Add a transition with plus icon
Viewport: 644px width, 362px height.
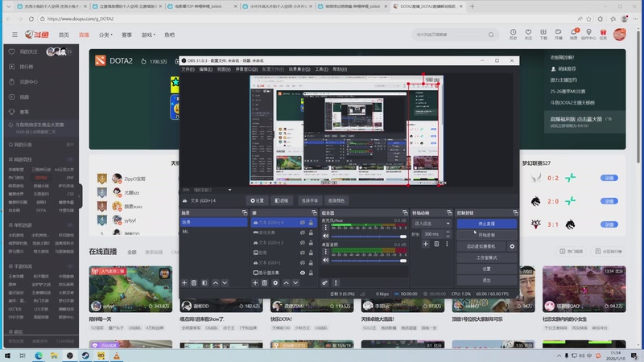(x=426, y=244)
